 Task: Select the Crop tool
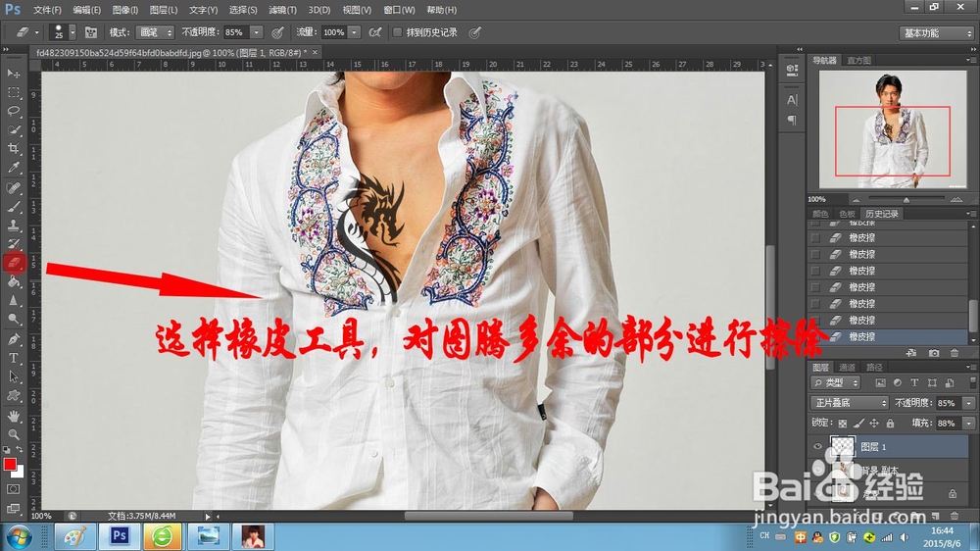pyautogui.click(x=13, y=149)
